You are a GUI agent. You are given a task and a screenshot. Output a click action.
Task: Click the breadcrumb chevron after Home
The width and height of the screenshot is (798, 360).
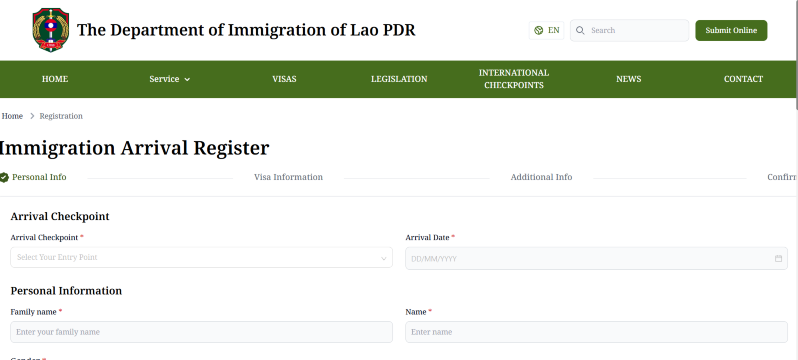click(x=32, y=116)
